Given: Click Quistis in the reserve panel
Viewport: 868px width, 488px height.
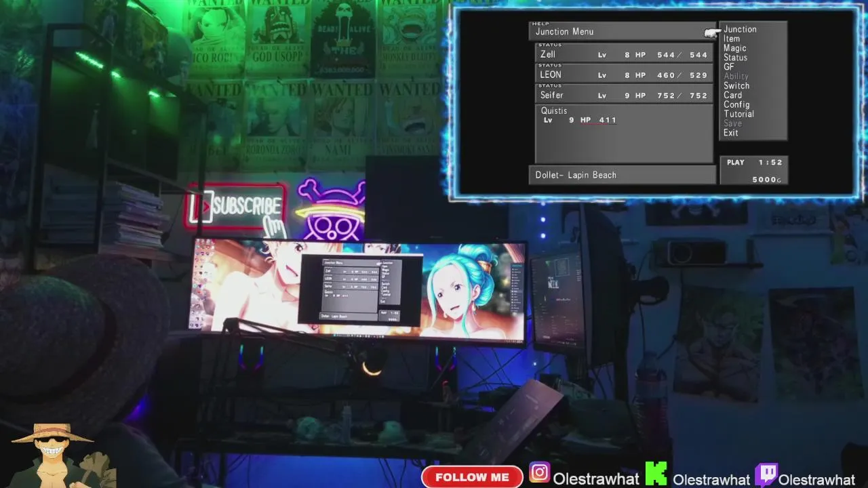Looking at the screenshot, I should (x=554, y=110).
